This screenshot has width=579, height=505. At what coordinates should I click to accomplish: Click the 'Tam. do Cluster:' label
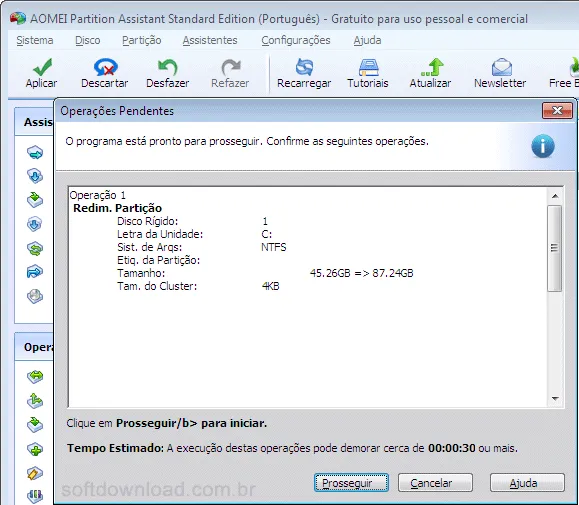(x=157, y=286)
